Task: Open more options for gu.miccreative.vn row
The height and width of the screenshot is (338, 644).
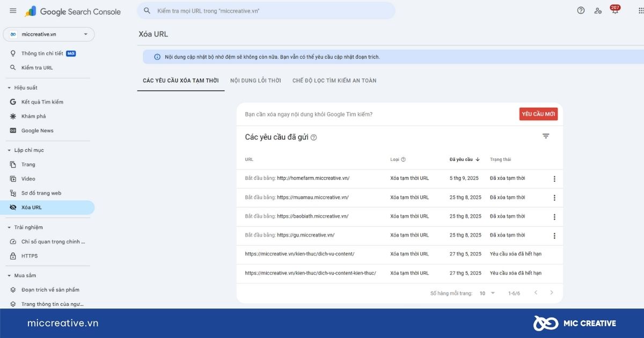Action: tap(554, 236)
